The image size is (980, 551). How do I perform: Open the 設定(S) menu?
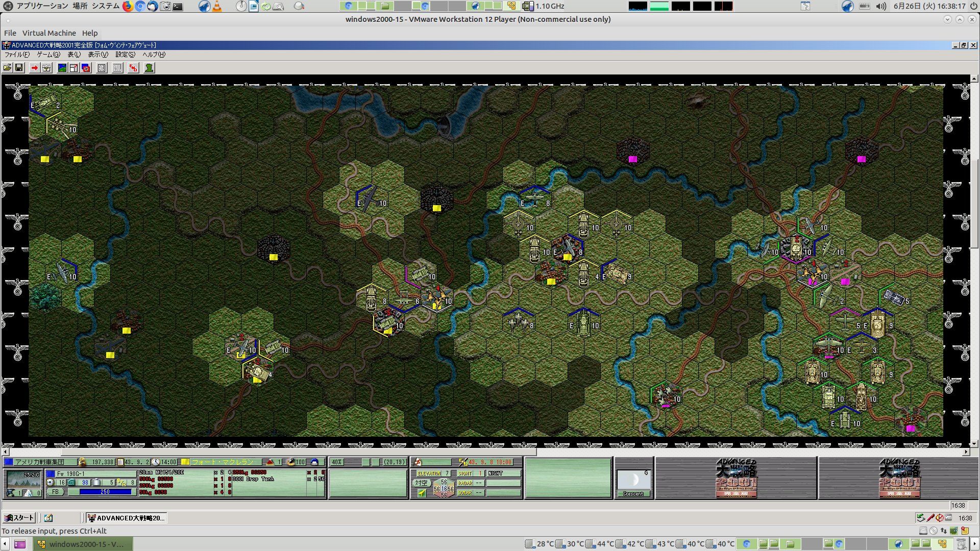pos(125,55)
